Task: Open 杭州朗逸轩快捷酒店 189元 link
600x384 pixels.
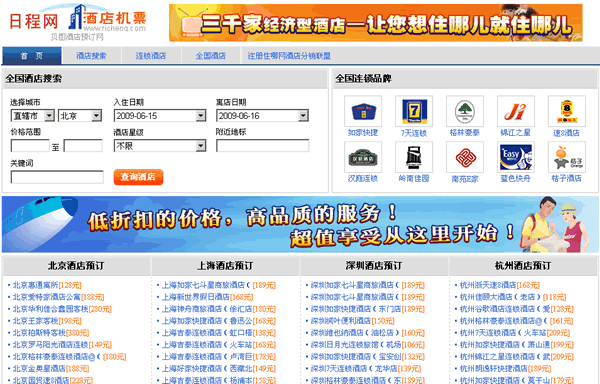Action: point(505,368)
